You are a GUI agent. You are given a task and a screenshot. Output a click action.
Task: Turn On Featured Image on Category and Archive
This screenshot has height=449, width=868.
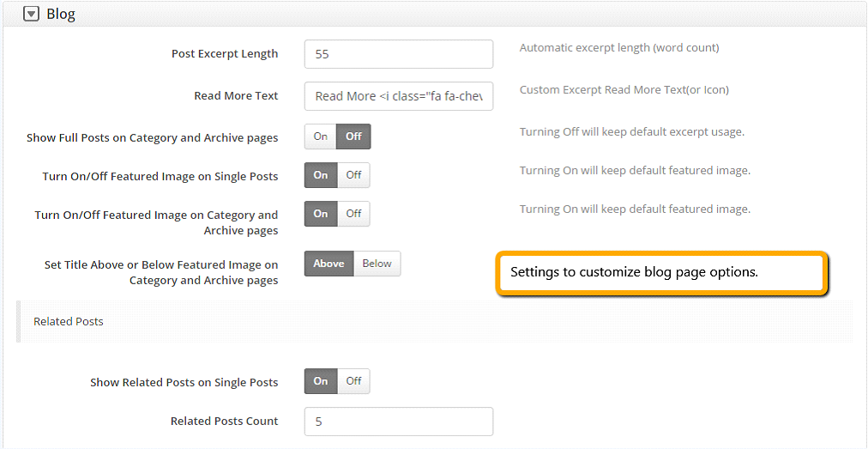coord(321,214)
